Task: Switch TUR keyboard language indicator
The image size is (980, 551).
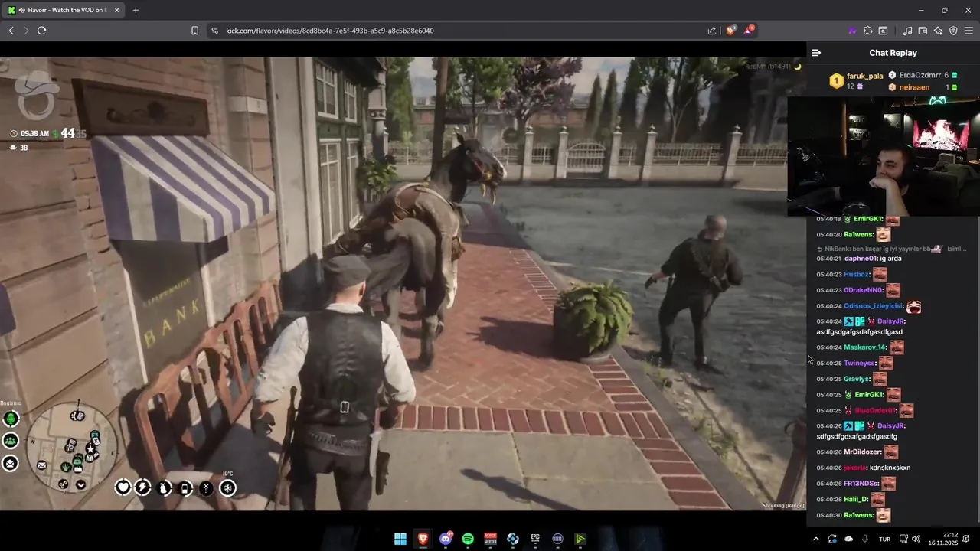Action: click(884, 540)
